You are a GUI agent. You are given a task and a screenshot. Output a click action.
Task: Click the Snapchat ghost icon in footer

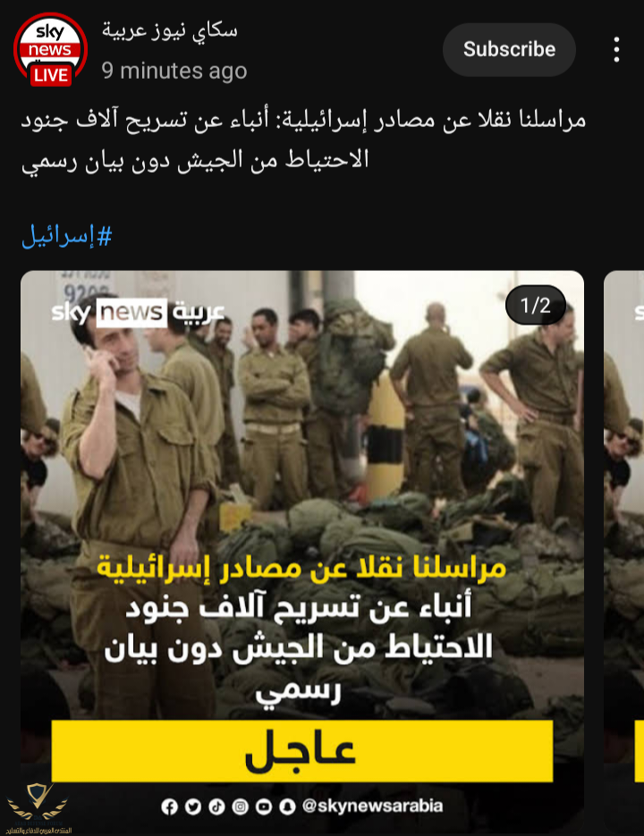(287, 806)
